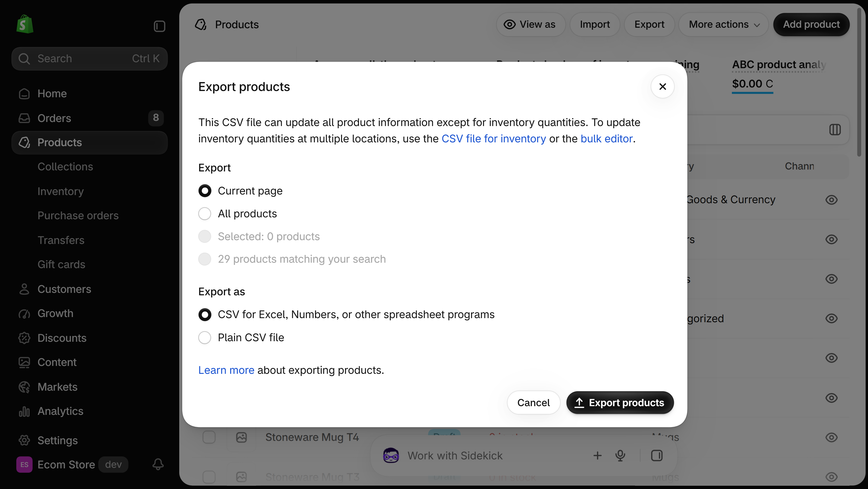Open the CSV file for inventory link
868x489 pixels.
pyautogui.click(x=494, y=139)
